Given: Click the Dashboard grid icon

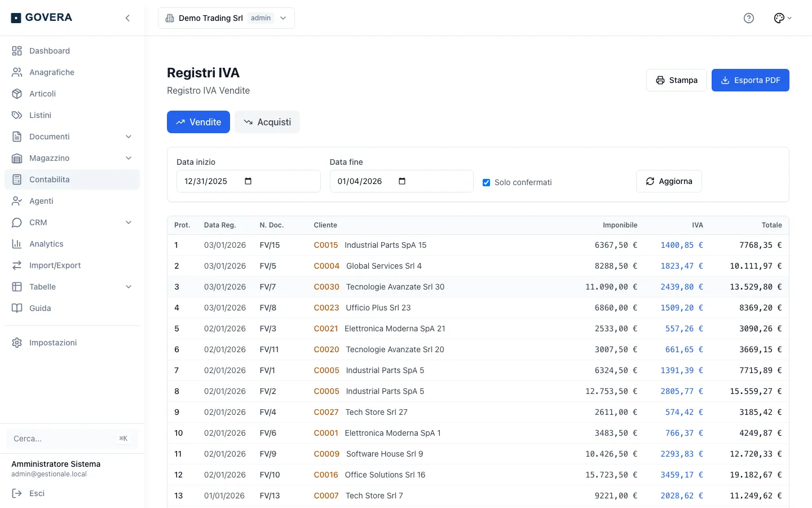Looking at the screenshot, I should (x=17, y=51).
